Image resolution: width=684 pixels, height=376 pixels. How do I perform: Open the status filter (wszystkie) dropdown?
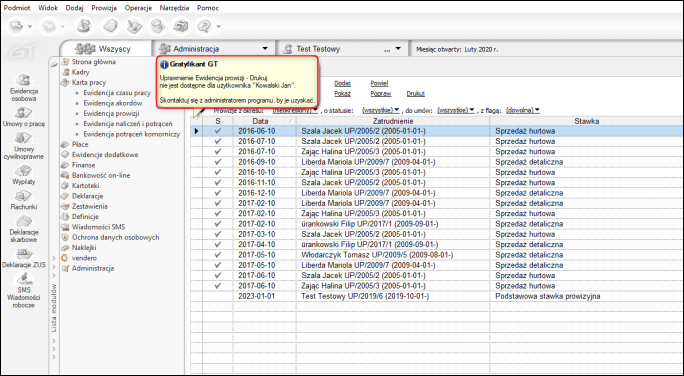tap(380, 110)
